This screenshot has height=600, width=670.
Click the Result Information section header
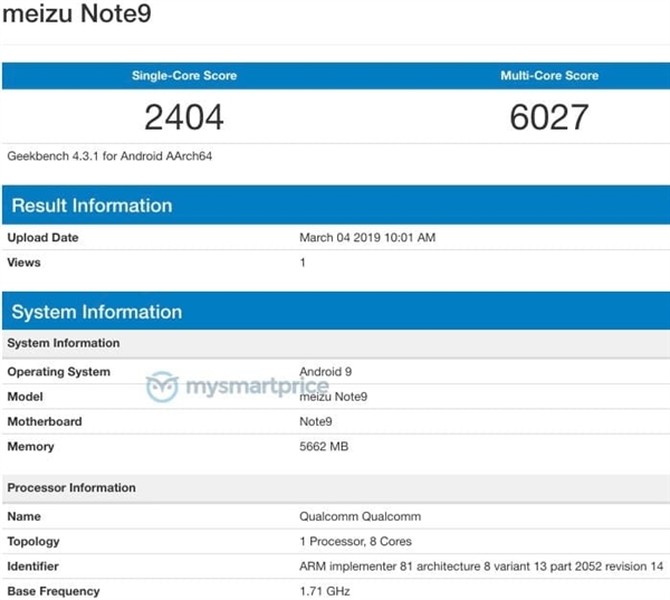pos(92,206)
